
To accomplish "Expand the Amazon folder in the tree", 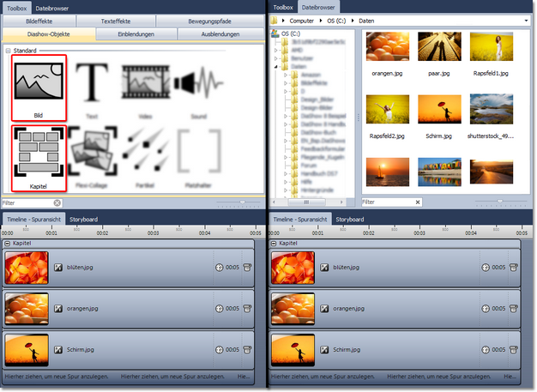I will point(286,75).
